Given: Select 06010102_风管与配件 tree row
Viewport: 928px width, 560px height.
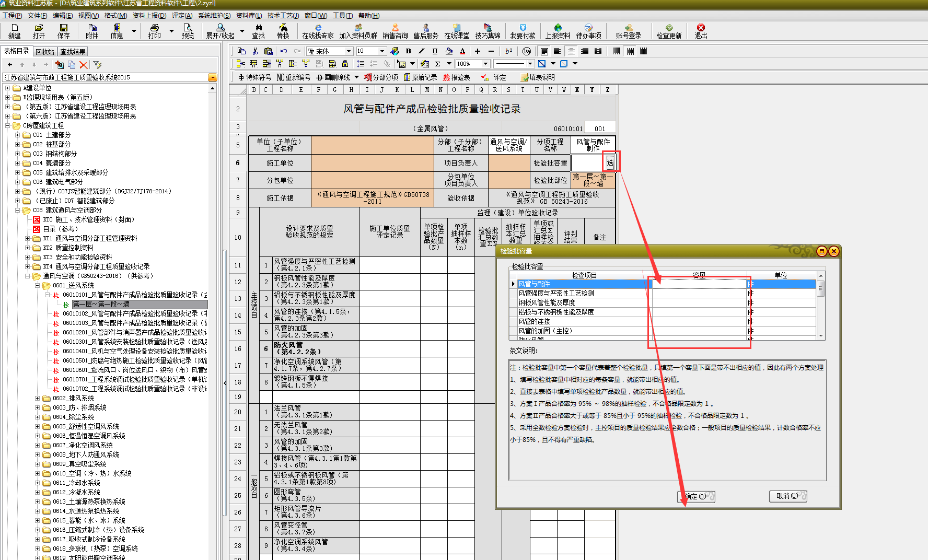Looking at the screenshot, I should click(x=131, y=314).
